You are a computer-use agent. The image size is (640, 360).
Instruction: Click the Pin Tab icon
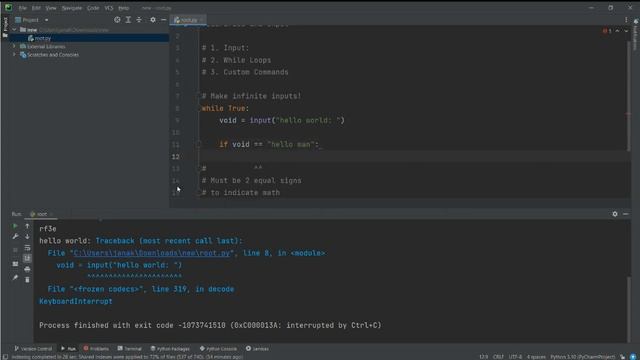(15, 278)
